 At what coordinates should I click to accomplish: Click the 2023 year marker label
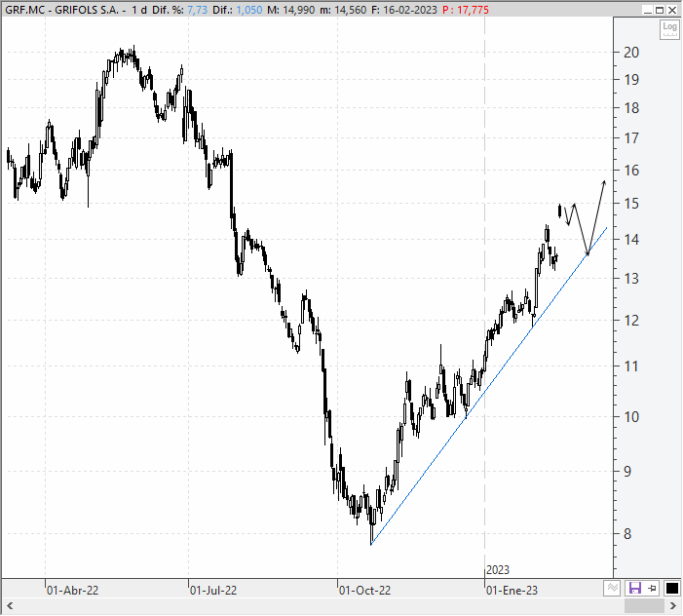[x=498, y=570]
